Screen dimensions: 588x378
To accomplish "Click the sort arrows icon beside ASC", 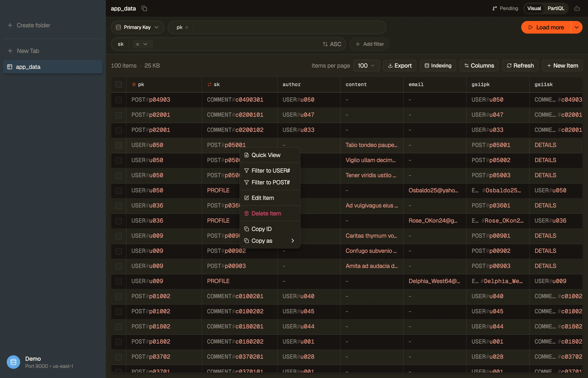I will [325, 44].
